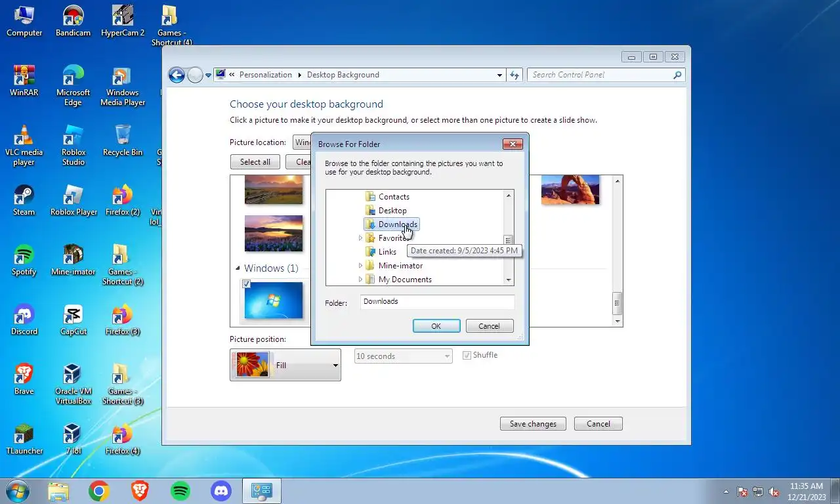Open Brave browser desktop icon
The image size is (840, 504).
(24, 379)
